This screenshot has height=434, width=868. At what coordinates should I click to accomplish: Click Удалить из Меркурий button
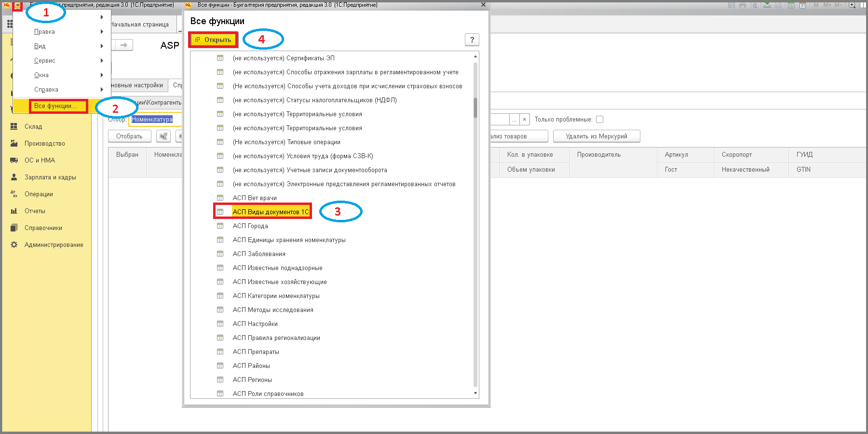point(597,136)
